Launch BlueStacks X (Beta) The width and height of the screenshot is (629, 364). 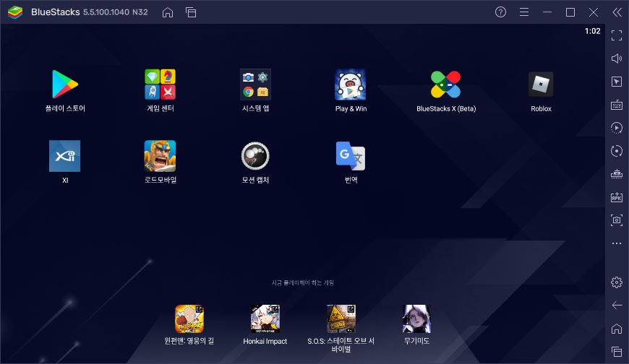[445, 84]
